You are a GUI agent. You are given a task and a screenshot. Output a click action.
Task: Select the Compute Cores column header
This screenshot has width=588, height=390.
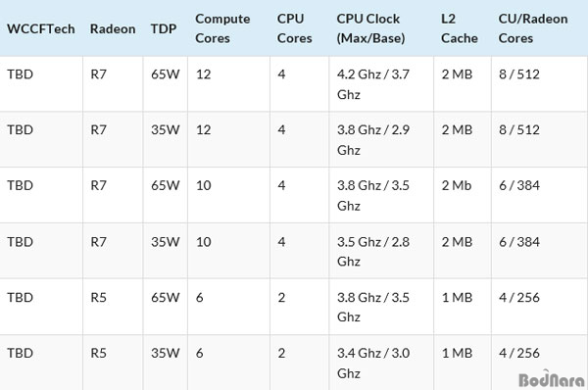[x=222, y=28]
